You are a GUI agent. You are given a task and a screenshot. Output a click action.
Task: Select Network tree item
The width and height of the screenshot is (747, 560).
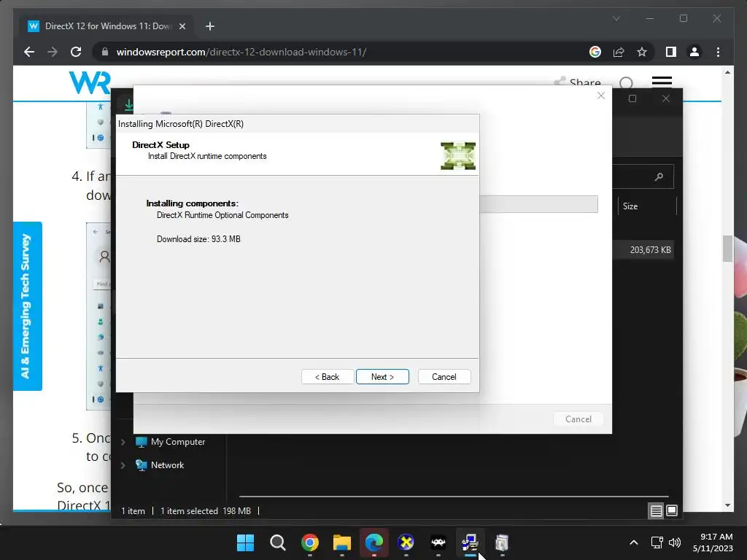coord(160,465)
